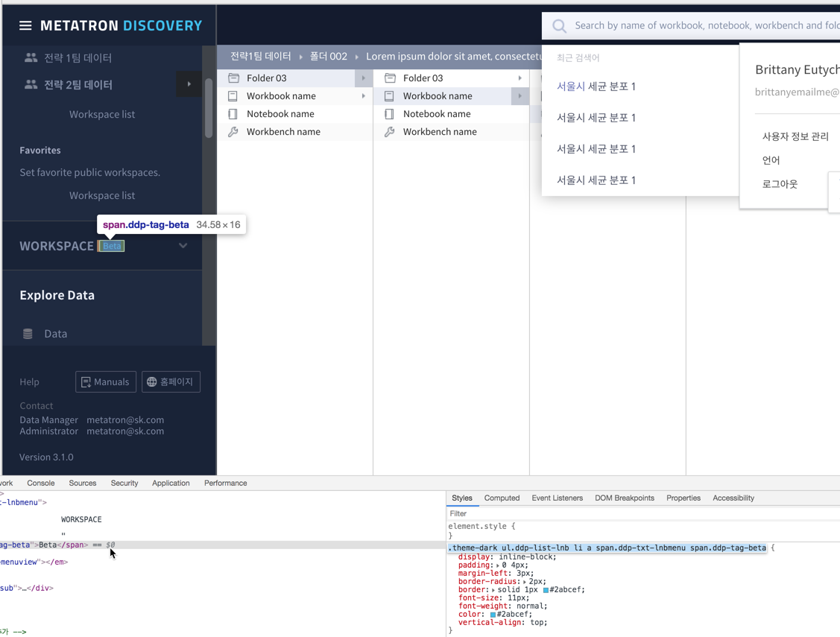Image resolution: width=840 pixels, height=637 pixels.
Task: Expand second column Workbook name arrow
Action: [520, 96]
